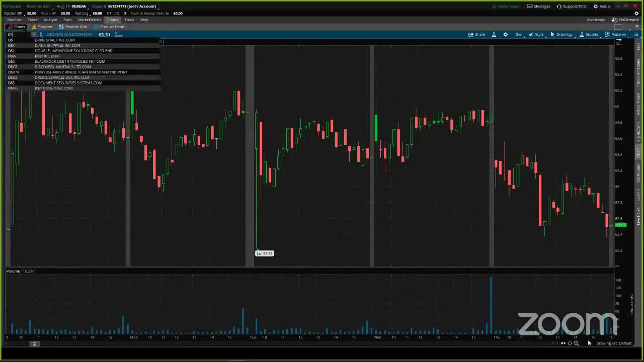Click the Investools button

[596, 20]
